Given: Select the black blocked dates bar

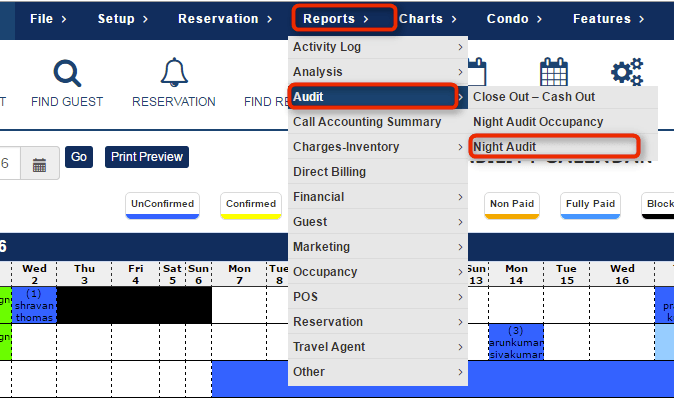Looking at the screenshot, I should click(134, 305).
